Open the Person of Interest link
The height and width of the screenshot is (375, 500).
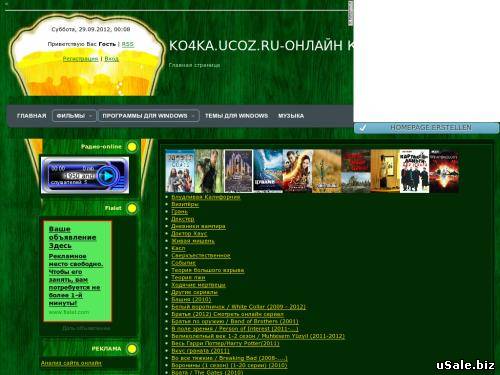click(x=235, y=329)
